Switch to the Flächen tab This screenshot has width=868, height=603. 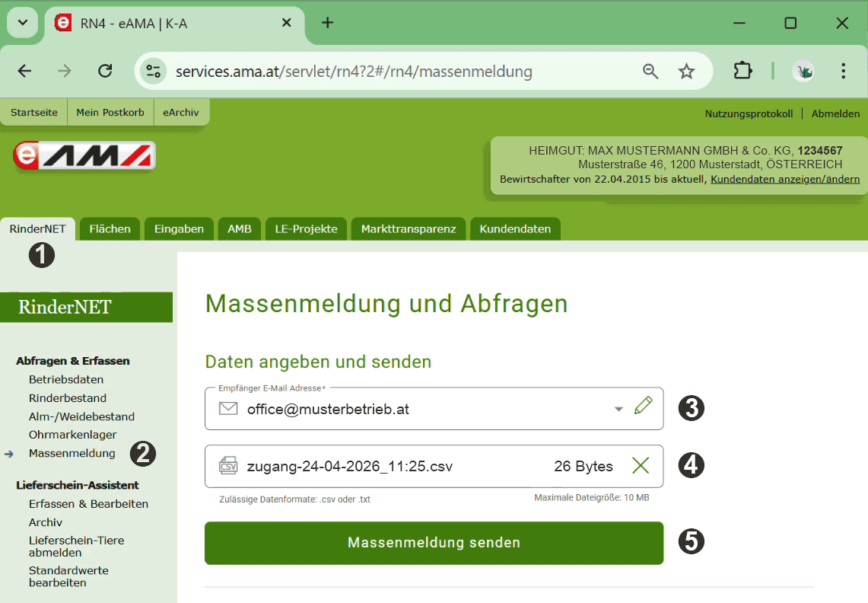click(109, 228)
